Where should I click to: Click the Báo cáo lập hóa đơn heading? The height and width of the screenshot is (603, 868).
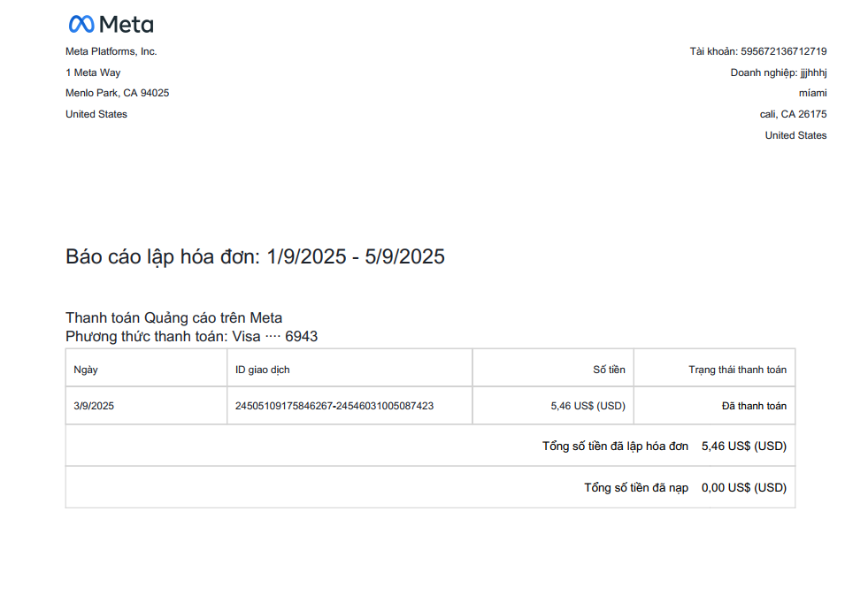[x=255, y=256]
